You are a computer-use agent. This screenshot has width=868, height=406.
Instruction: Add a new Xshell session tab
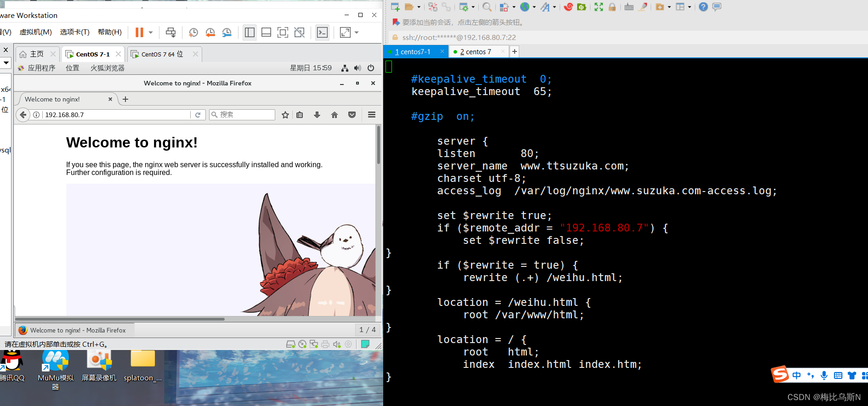click(515, 51)
